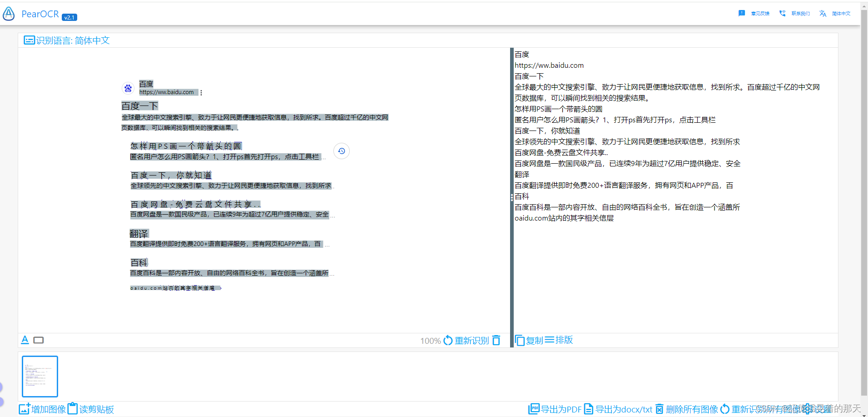Open the 联系我们 contact option
Viewport: 868px width, 417px height.
(x=794, y=14)
